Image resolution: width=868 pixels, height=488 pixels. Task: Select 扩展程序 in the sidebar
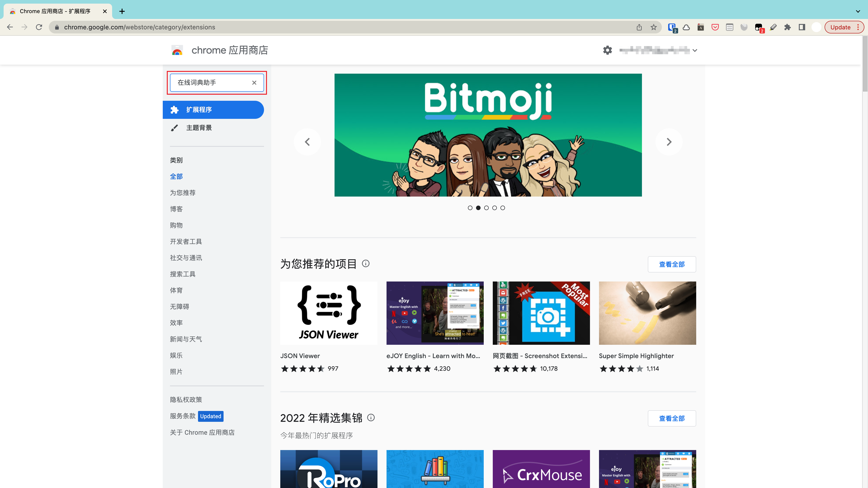pyautogui.click(x=213, y=110)
